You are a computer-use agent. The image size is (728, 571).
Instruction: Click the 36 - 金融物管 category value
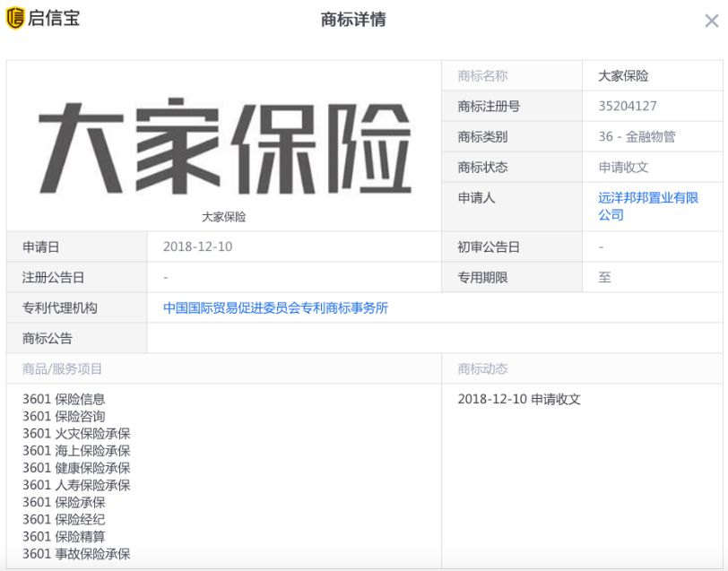(637, 137)
